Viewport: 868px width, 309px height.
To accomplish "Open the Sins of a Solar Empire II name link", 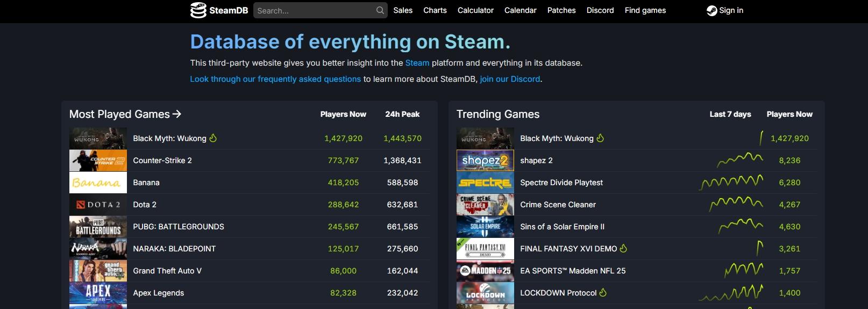I will [562, 227].
